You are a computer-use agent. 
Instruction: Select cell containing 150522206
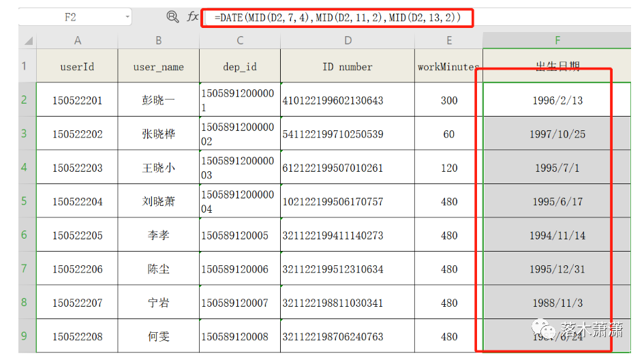tap(77, 269)
